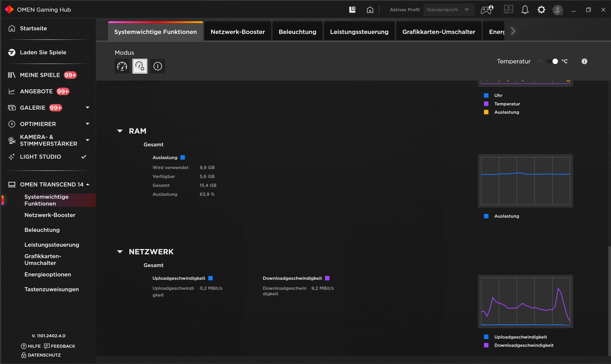Open HILFE link
611x364 pixels.
31,346
